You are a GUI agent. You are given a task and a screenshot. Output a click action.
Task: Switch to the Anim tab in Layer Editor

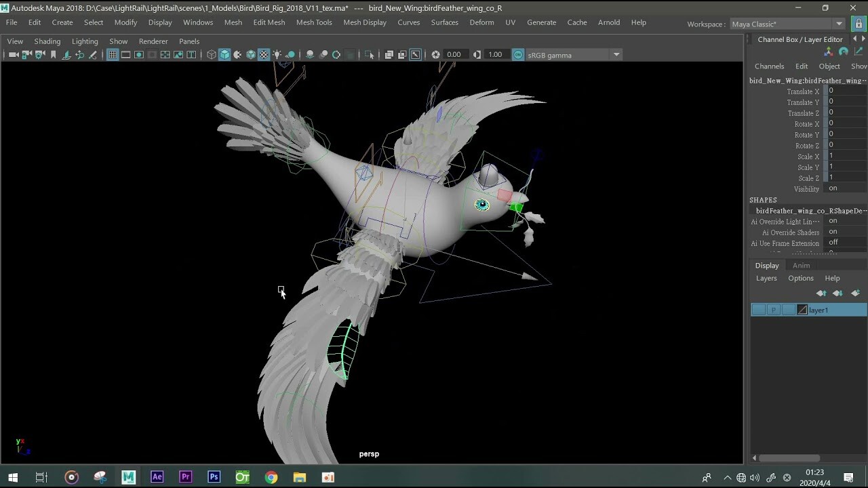coord(802,265)
